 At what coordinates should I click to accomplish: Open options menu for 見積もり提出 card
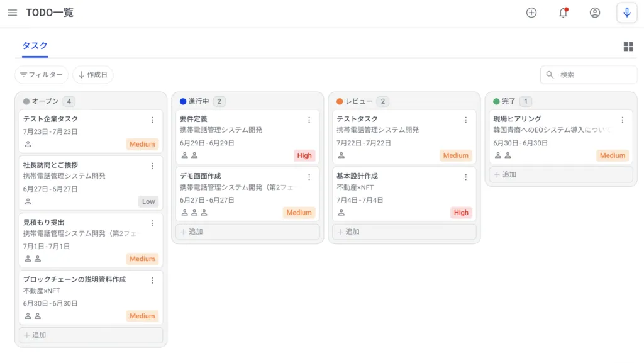(x=152, y=223)
